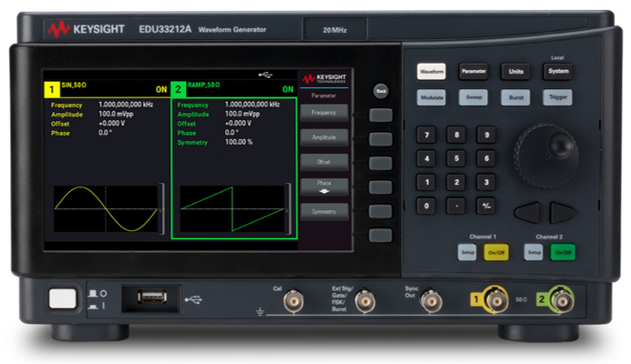Tap the softkey beside Offset
631x364 pixels.
point(381,163)
